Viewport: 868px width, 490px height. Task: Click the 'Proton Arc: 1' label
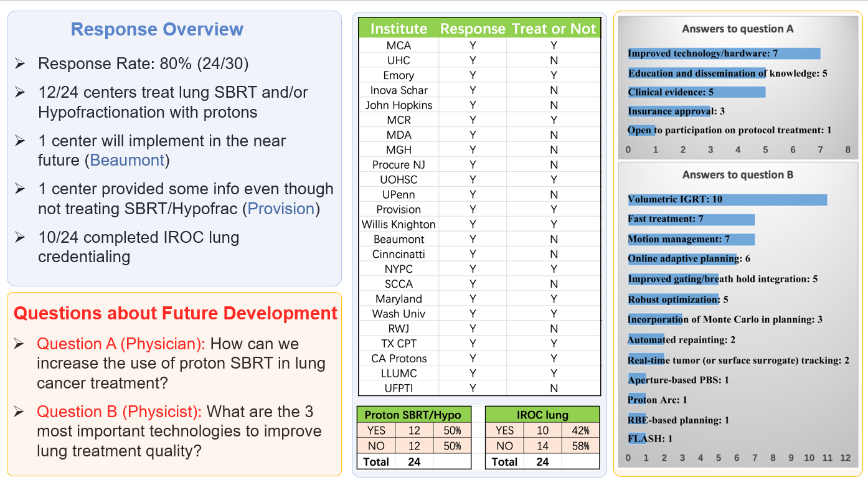[x=658, y=400]
